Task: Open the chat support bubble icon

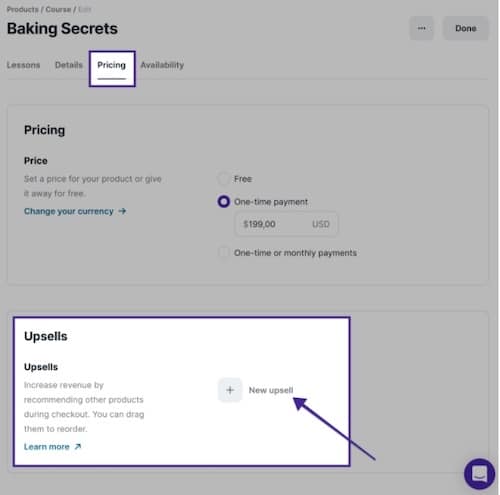Action: (x=479, y=474)
